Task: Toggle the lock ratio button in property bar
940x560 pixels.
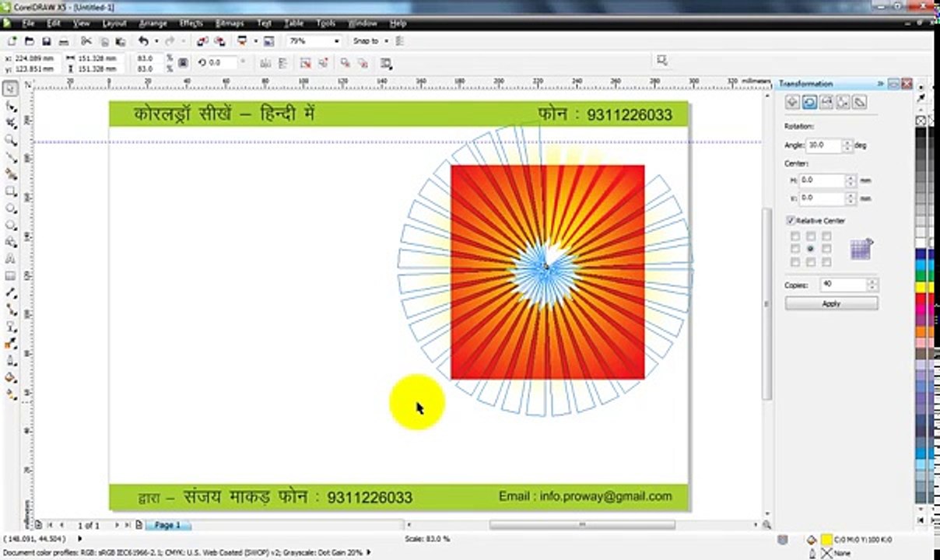Action: click(183, 63)
